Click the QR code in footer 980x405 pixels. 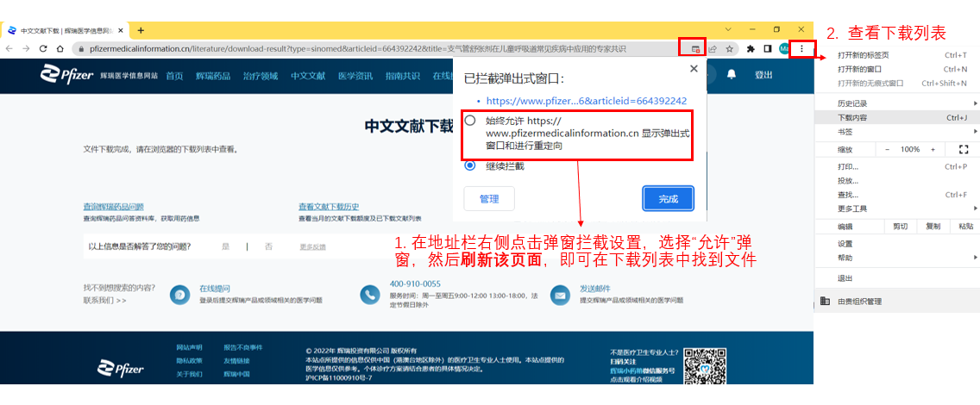(x=706, y=367)
